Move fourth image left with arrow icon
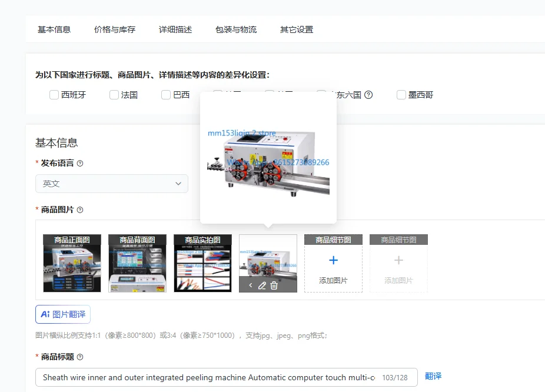 click(x=251, y=285)
